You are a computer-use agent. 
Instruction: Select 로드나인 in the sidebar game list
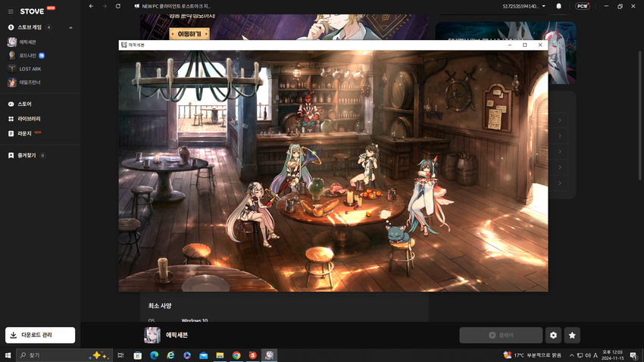pos(27,55)
